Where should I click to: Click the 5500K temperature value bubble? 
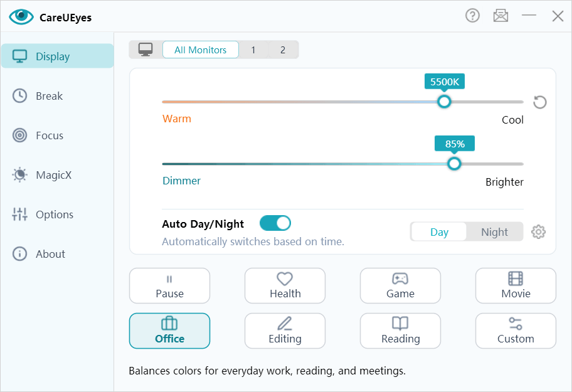tap(444, 82)
